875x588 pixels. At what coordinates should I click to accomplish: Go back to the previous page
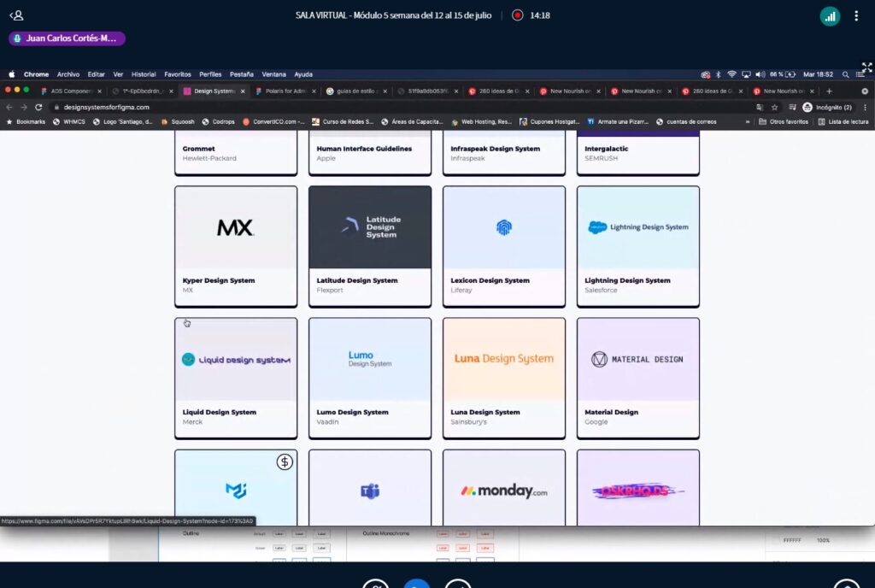(9, 107)
